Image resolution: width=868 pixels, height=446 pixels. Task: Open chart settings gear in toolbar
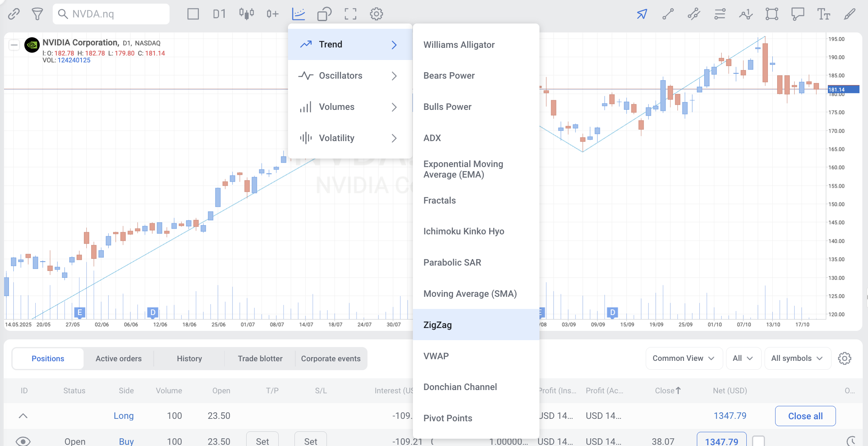[x=376, y=14]
